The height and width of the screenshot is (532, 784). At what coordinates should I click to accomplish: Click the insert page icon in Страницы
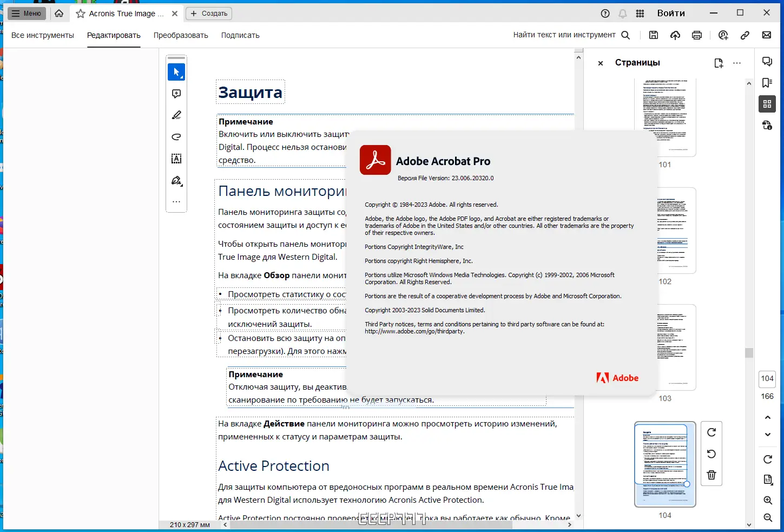(x=719, y=63)
